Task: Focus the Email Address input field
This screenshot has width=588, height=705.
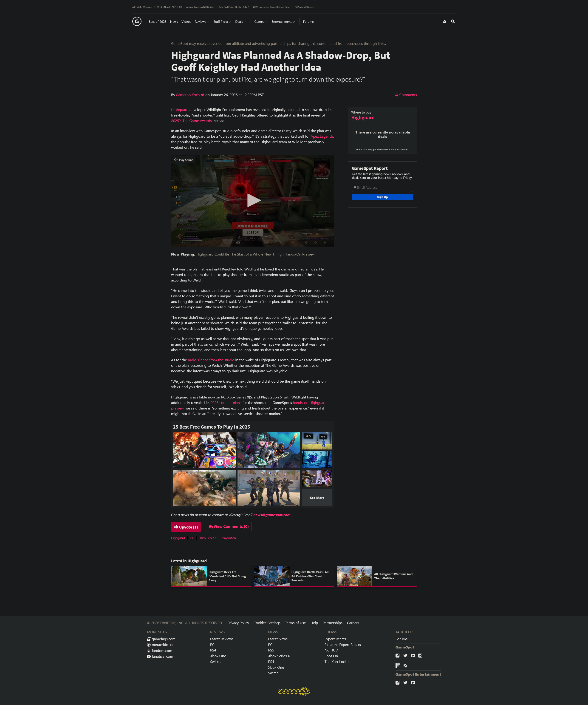Action: pyautogui.click(x=382, y=187)
